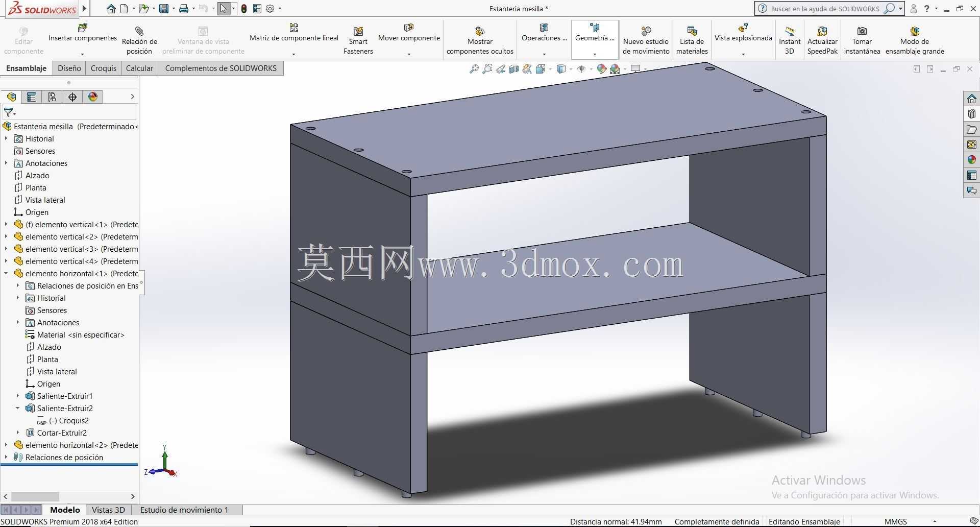Click the Zoom to Fit magnifier icon
Image resolution: width=980 pixels, height=527 pixels.
(x=474, y=69)
